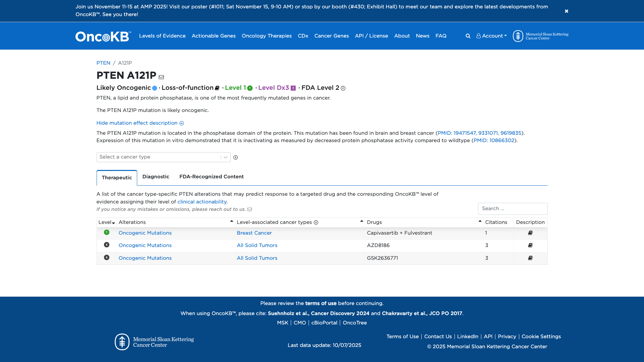Screen dimensions: 644x362
Task: Click the book icon next to Loss-of-function
Action: click(217, 88)
